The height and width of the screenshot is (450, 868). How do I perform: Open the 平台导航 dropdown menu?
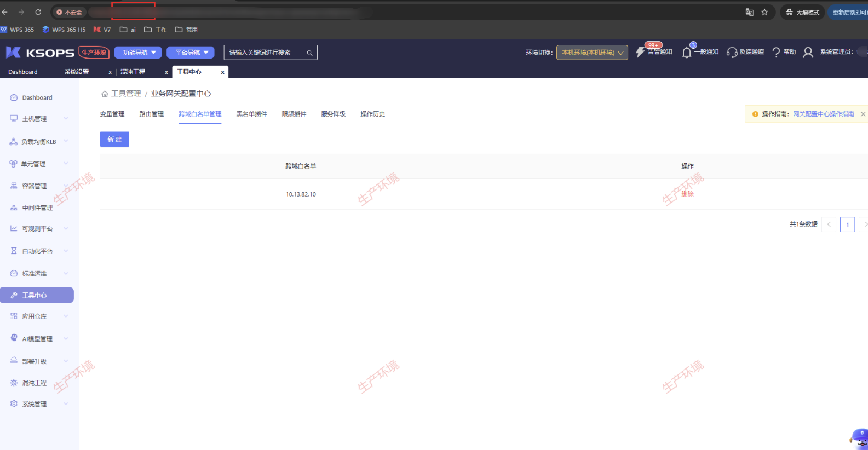pos(191,53)
